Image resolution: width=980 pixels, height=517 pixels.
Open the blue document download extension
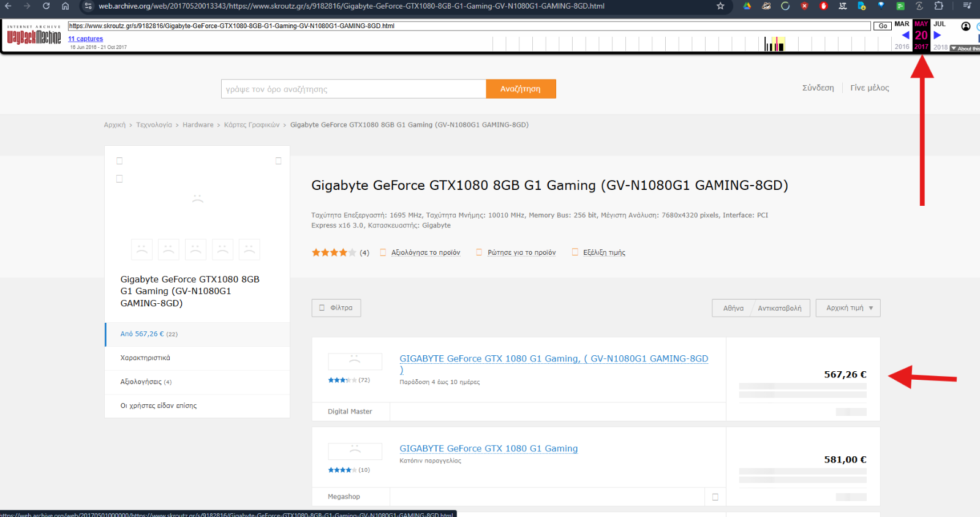(862, 6)
